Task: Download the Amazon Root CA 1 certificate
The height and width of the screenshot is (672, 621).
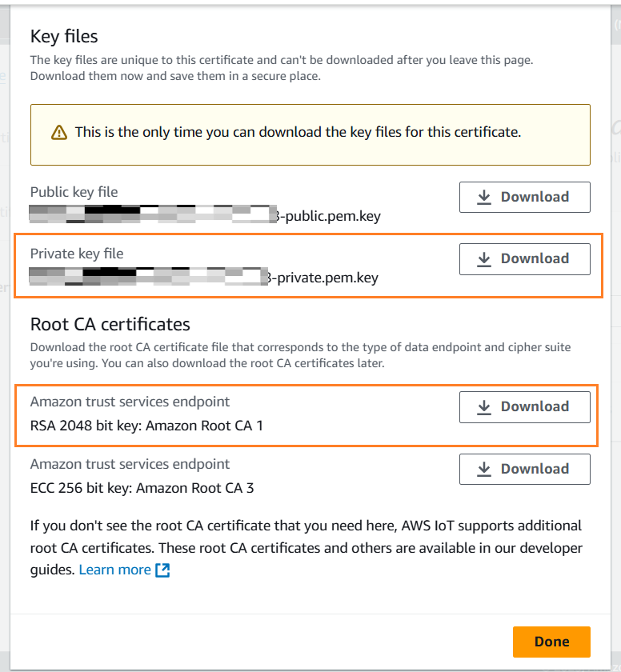Action: 525,406
